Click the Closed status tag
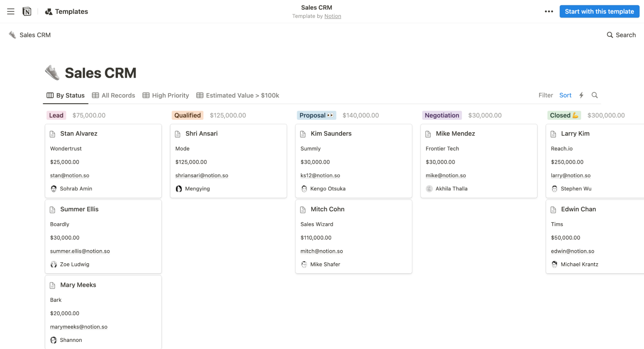The width and height of the screenshot is (644, 349). click(564, 115)
